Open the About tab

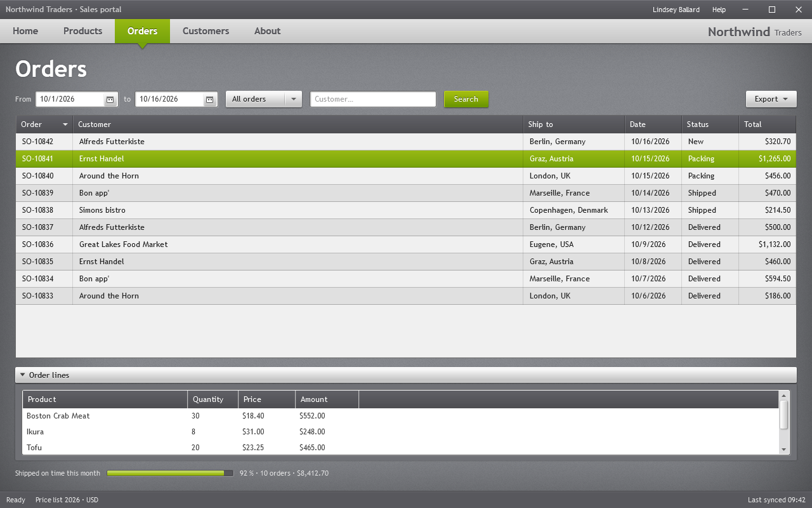coord(267,31)
